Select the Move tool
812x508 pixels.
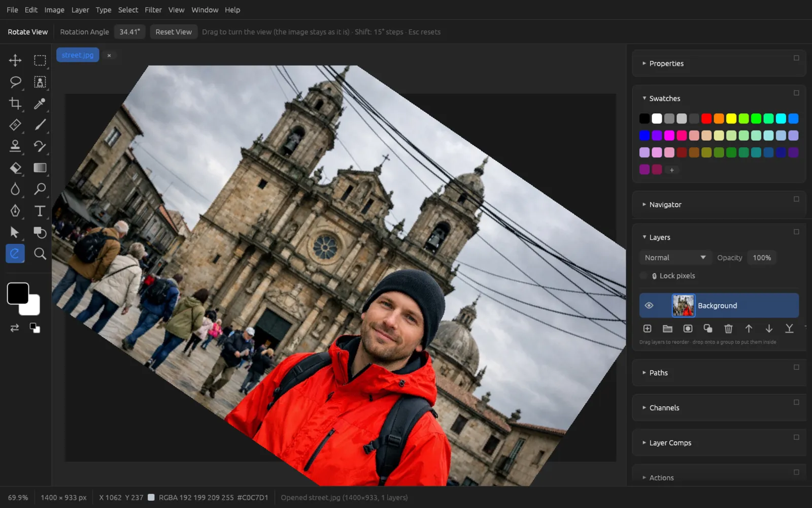[x=15, y=60]
